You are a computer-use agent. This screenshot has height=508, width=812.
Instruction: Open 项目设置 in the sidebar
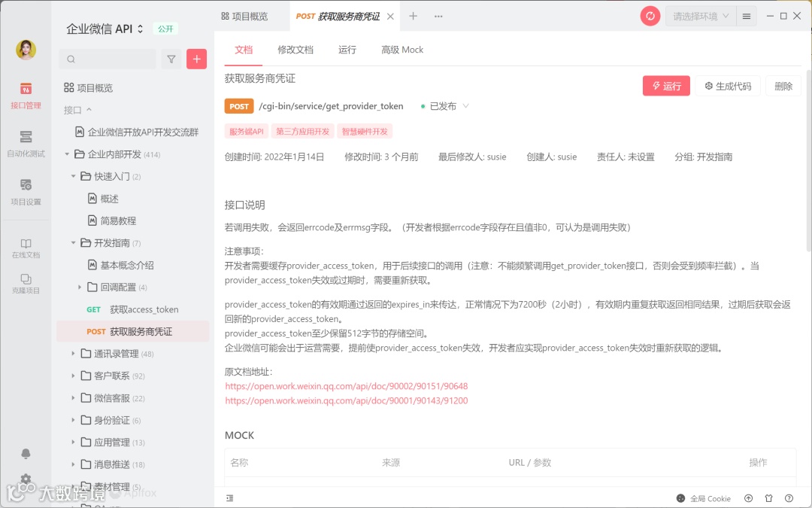[26, 193]
